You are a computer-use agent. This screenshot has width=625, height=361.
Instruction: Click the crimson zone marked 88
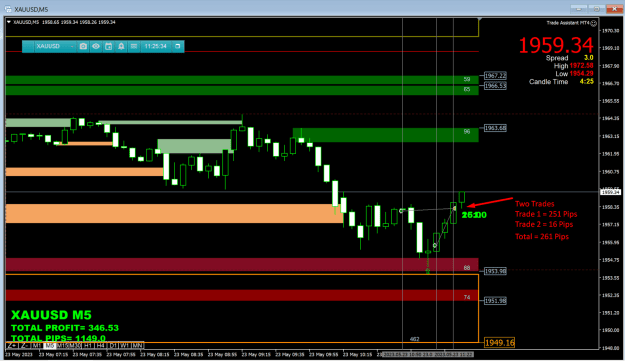click(242, 265)
